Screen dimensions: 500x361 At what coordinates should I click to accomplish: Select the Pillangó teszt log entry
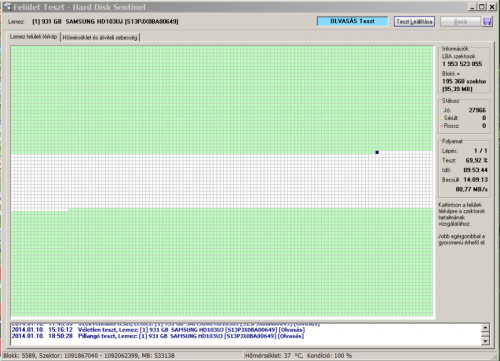click(x=158, y=336)
